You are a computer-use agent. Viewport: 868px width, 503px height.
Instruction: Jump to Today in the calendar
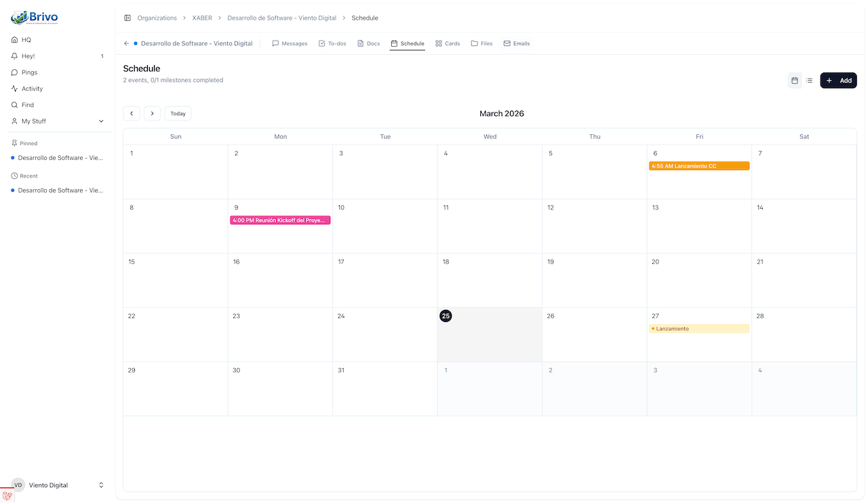[178, 114]
